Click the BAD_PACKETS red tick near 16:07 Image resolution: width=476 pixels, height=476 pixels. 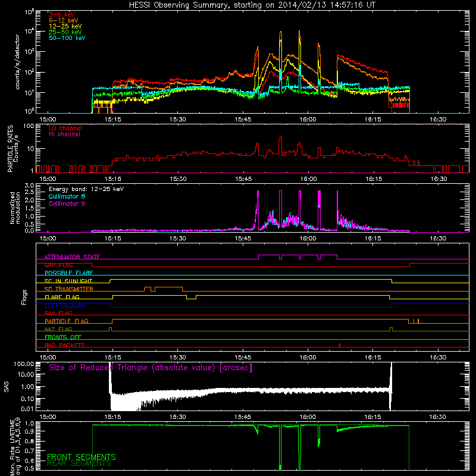coord(340,345)
